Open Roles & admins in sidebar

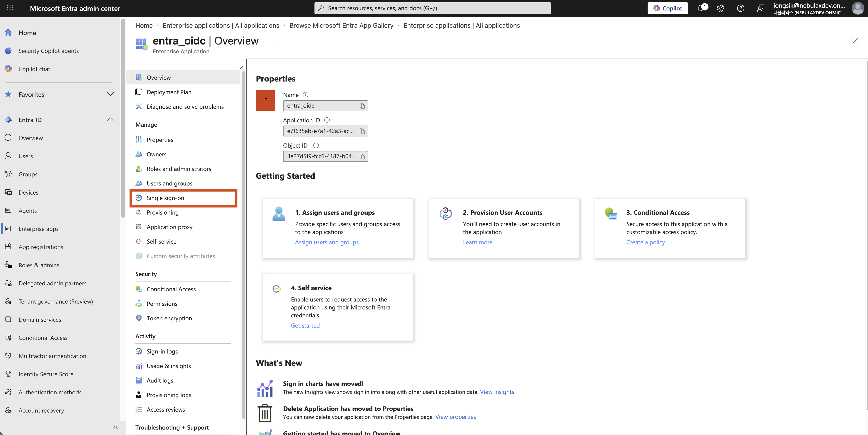(x=39, y=265)
